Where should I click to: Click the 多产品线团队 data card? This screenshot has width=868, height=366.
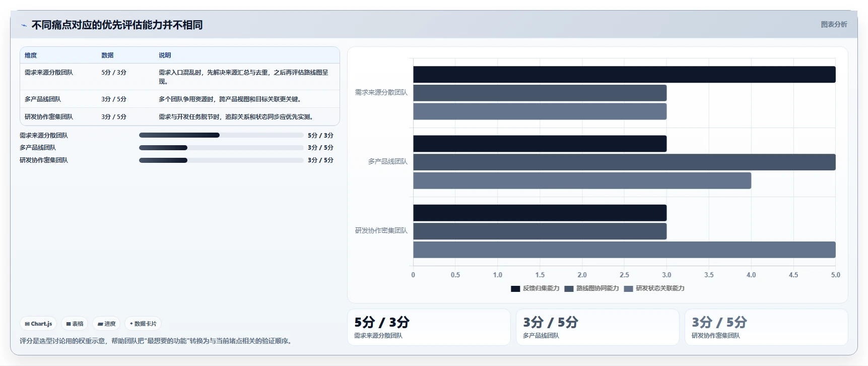597,327
